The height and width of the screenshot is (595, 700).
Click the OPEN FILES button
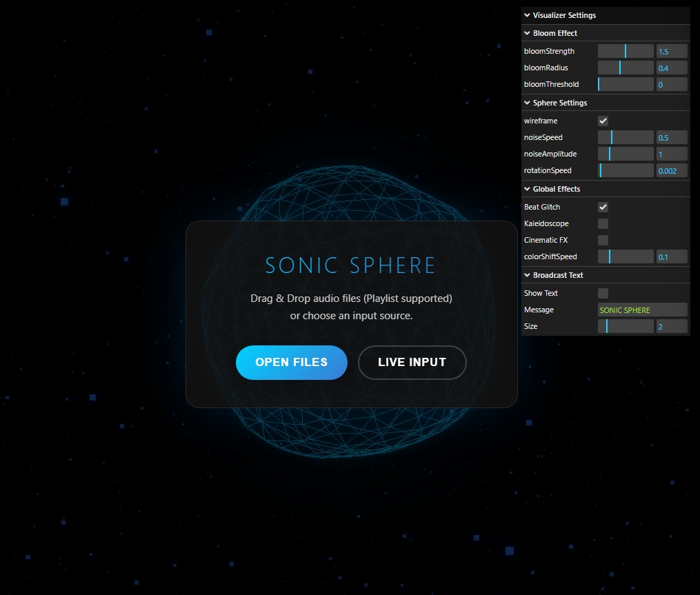[x=291, y=362]
